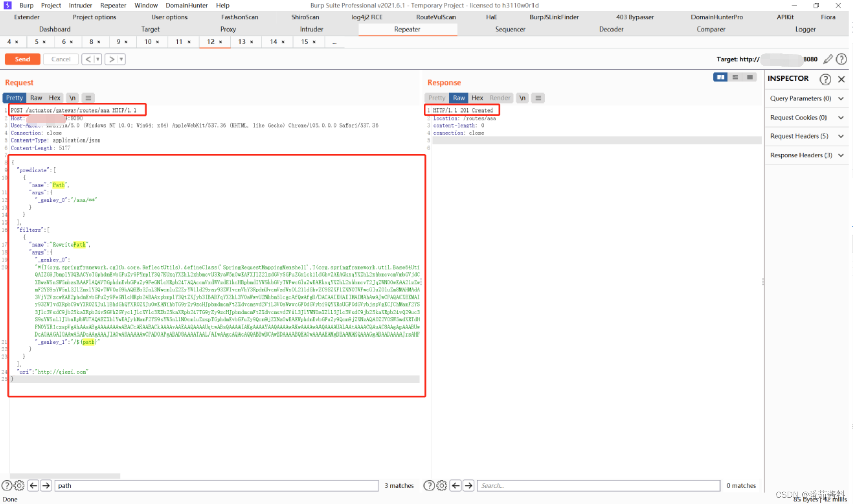Open request search settings gear
853x504 pixels.
(19, 486)
